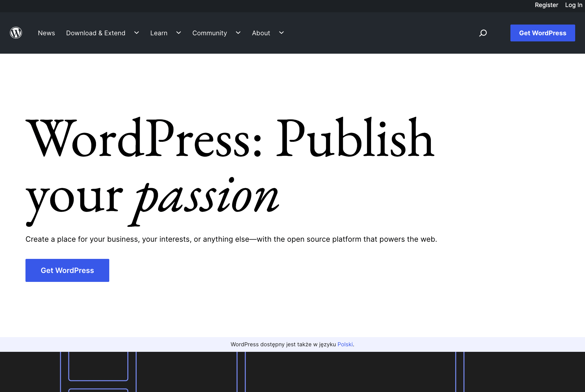Open the search magnifier
Screen dimensions: 585x392
click(482, 33)
